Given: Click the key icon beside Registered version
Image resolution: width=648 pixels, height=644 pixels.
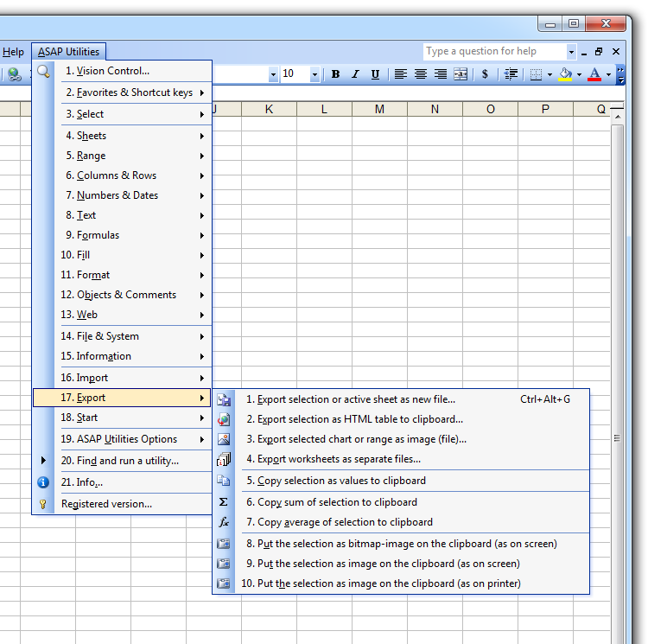Looking at the screenshot, I should [x=43, y=504].
